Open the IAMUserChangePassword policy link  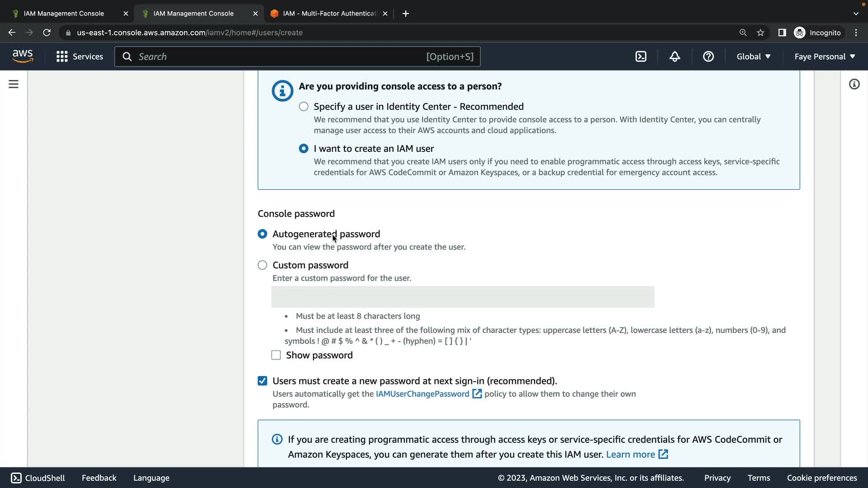[x=422, y=394]
